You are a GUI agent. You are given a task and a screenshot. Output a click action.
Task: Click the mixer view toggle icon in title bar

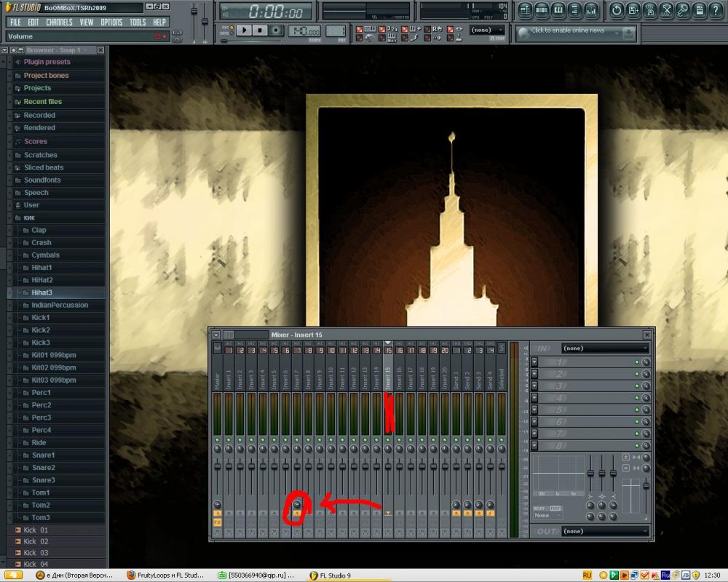229,335
